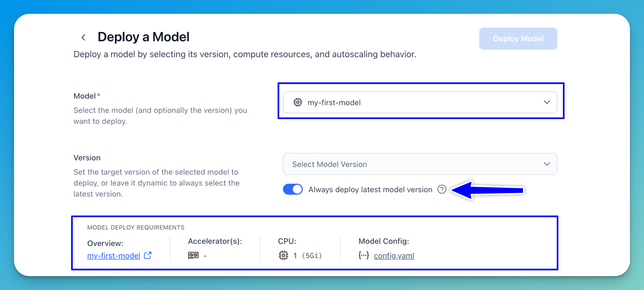Viewport: 644px width, 290px height.
Task: Click the red required asterisk by Model
Action: [x=99, y=95]
